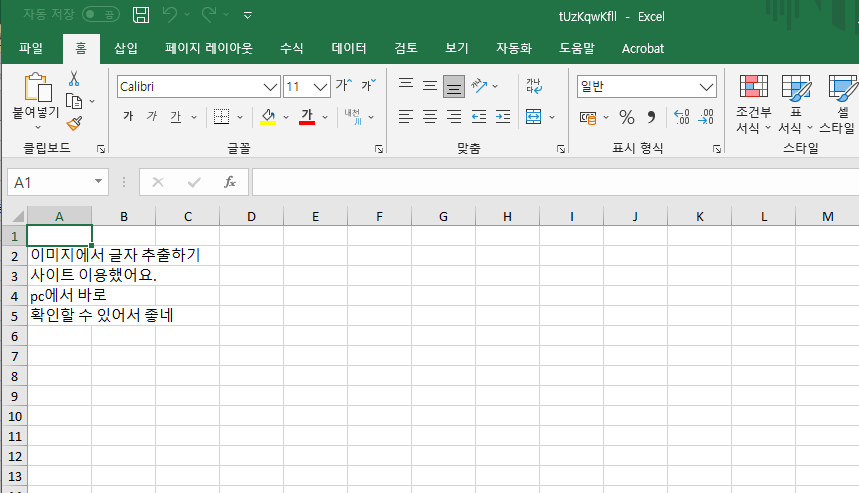Open 클립보드 group dialog launcher
The width and height of the screenshot is (859, 493).
pyautogui.click(x=101, y=149)
